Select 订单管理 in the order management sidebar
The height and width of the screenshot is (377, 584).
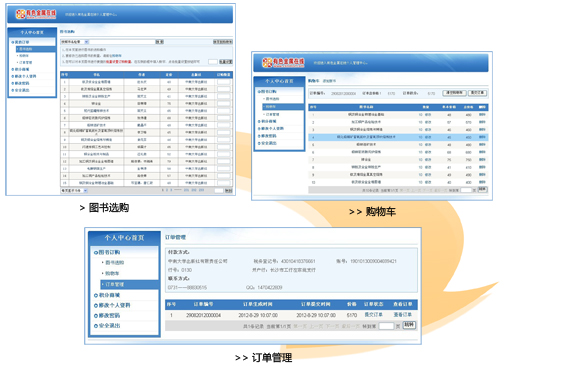tap(130, 284)
